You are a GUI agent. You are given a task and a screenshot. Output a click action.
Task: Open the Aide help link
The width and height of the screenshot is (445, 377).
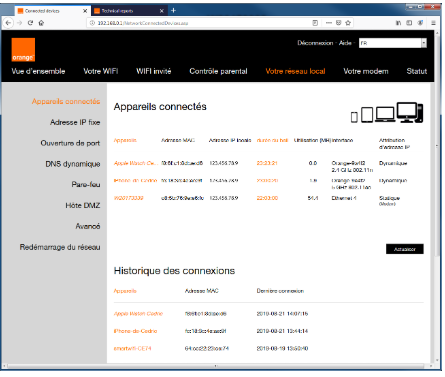[345, 43]
